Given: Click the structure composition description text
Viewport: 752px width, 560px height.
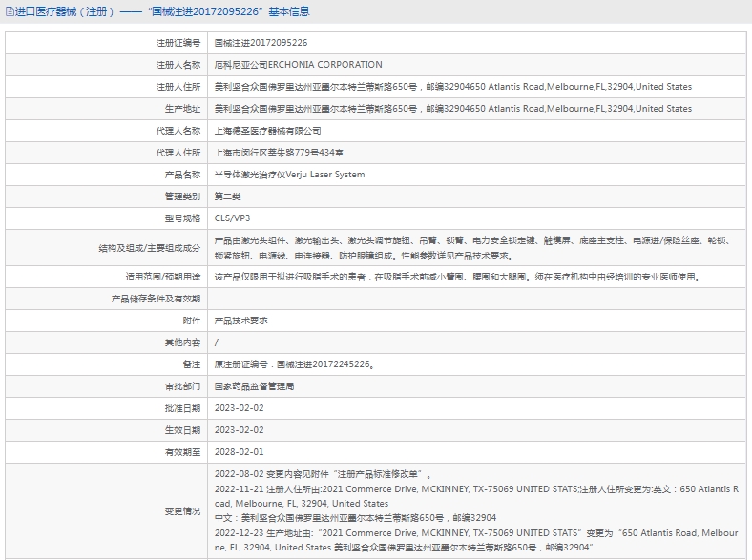Looking at the screenshot, I should [x=472, y=248].
